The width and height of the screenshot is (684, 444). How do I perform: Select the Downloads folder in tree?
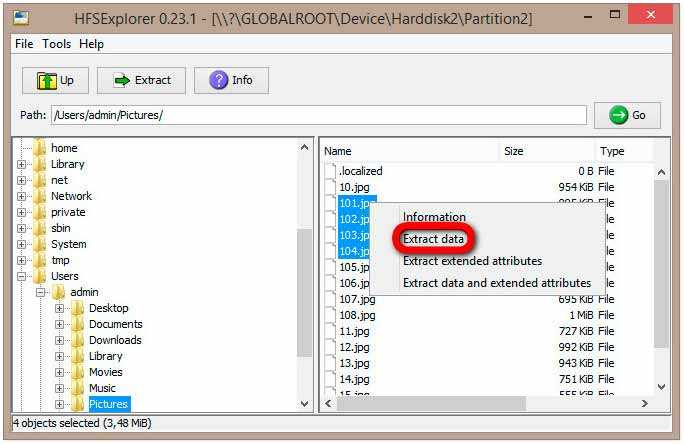(x=115, y=340)
